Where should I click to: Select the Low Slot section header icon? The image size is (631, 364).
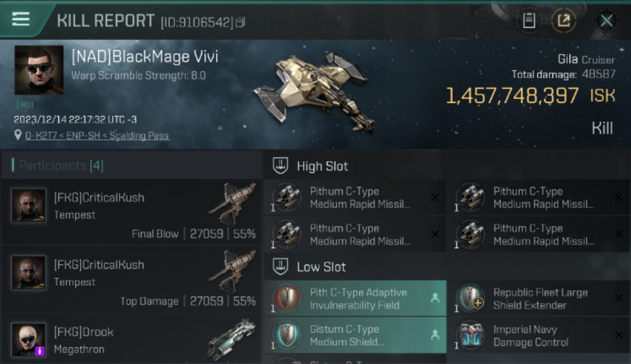281,267
